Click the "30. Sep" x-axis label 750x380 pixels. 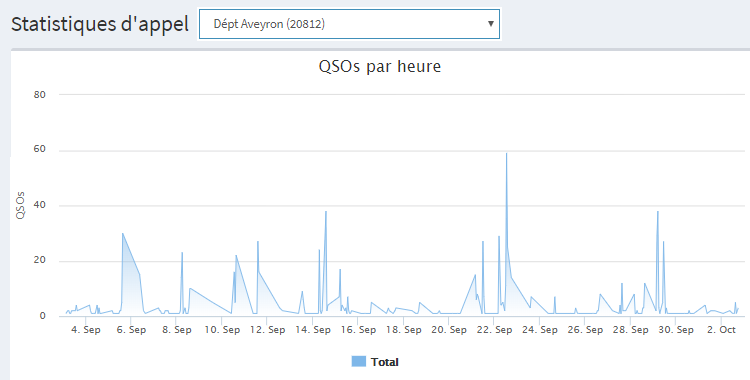pyautogui.click(x=676, y=330)
